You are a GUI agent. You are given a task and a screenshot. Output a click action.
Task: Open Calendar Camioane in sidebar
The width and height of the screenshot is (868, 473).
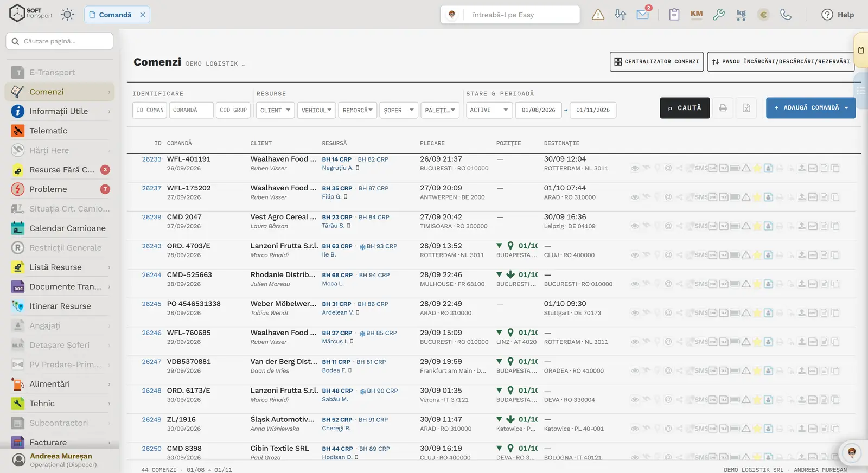(x=60, y=228)
